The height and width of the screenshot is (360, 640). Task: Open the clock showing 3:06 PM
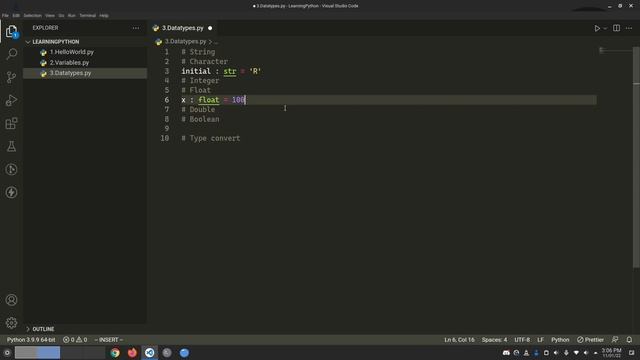tap(611, 353)
